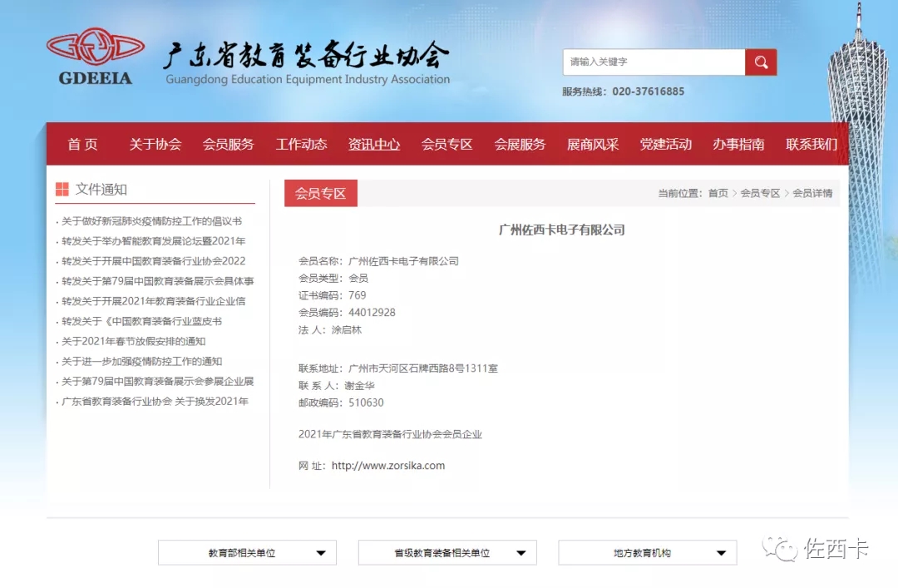
Task: Click breadcrumb item 会员详情
Action: [812, 193]
